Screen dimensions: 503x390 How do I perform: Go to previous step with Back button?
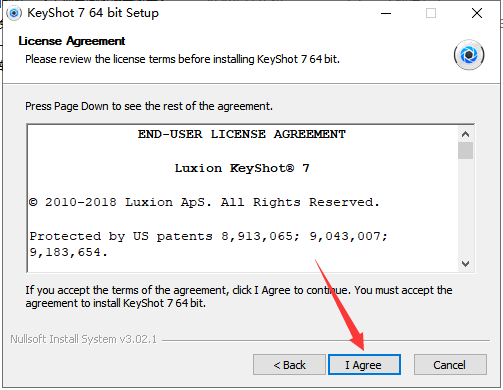289,365
